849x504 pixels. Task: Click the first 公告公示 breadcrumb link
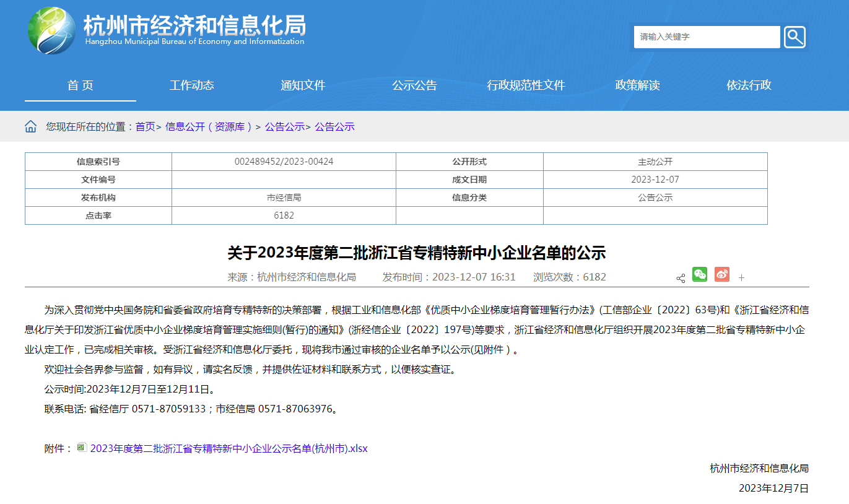click(x=285, y=126)
